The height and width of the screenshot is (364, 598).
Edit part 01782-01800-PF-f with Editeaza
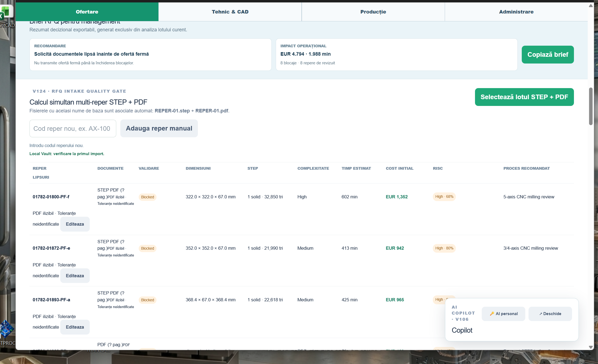click(75, 224)
